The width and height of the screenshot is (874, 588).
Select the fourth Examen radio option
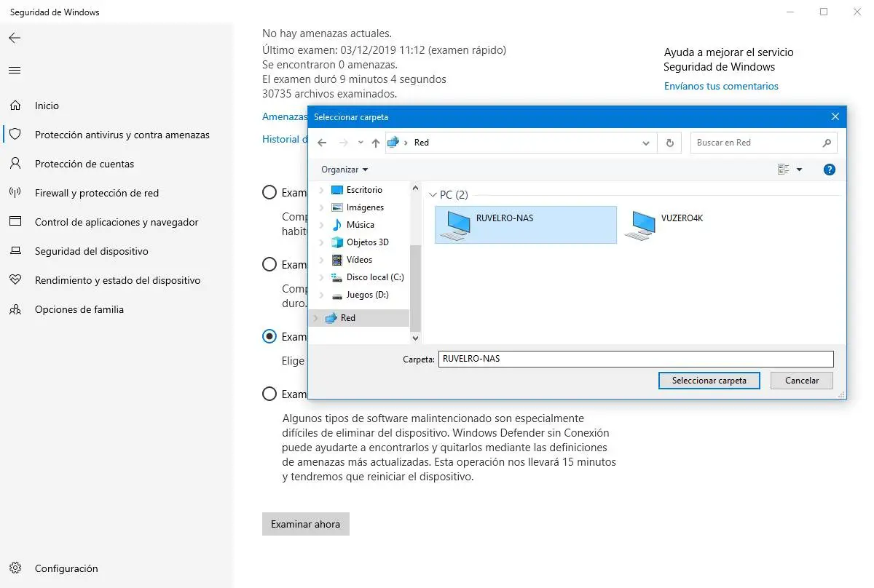(269, 394)
